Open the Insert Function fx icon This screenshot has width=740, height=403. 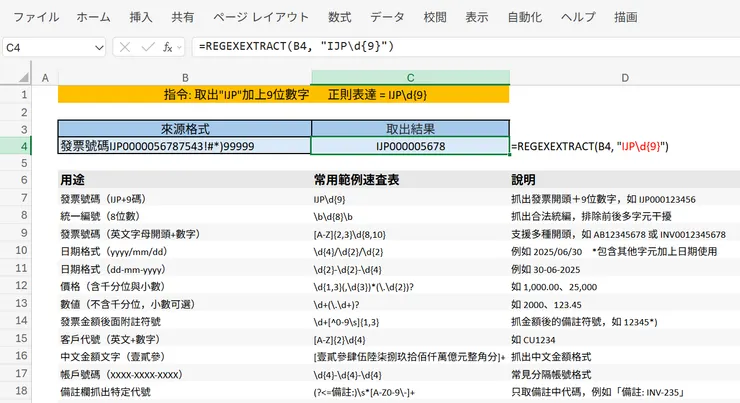168,47
